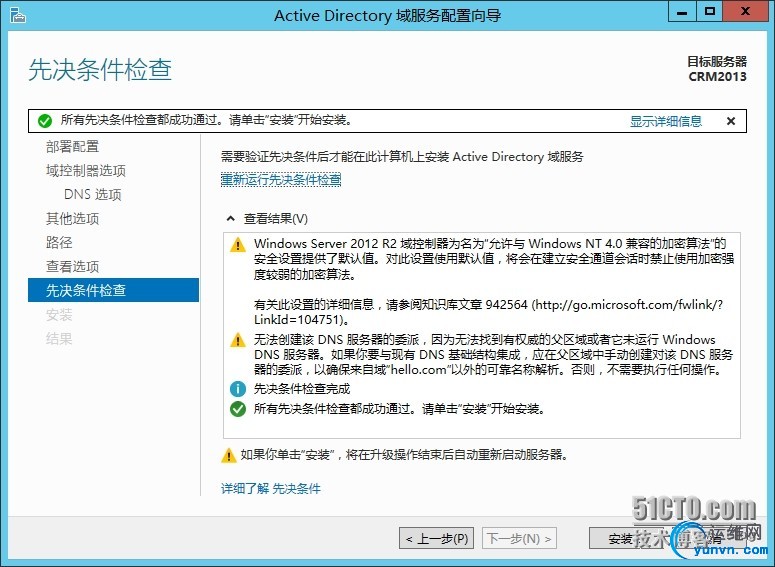The width and height of the screenshot is (775, 567).
Task: Click 重新运行先决条件检查 link
Action: pos(281,179)
